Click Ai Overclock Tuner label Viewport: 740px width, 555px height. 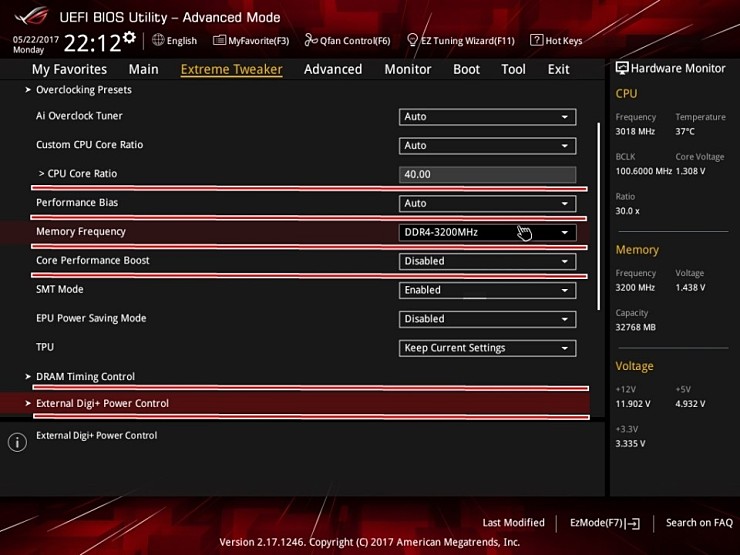tap(79, 116)
